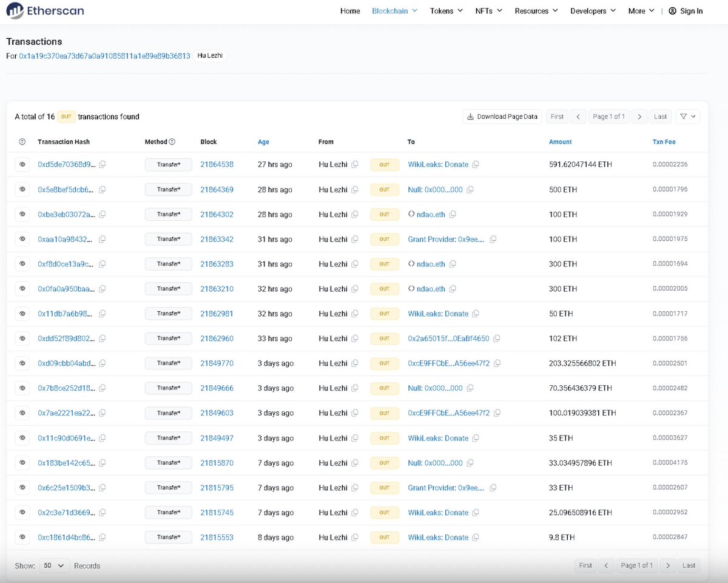Open the filter funnel dropdown
The width and height of the screenshot is (728, 583).
click(687, 116)
